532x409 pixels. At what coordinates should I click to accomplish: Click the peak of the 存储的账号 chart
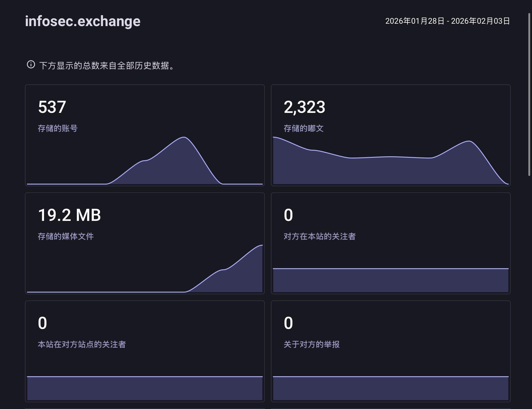(184, 138)
